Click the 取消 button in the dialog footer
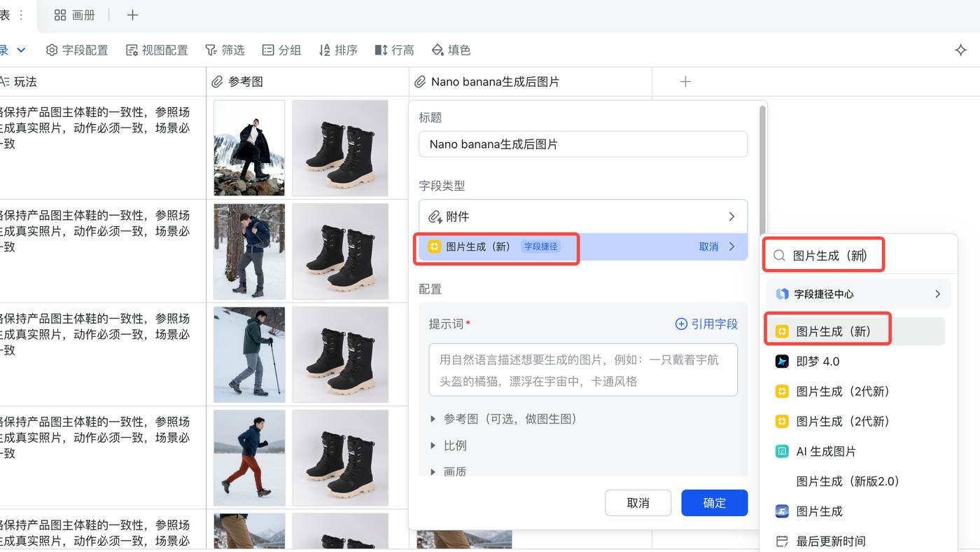 click(638, 503)
